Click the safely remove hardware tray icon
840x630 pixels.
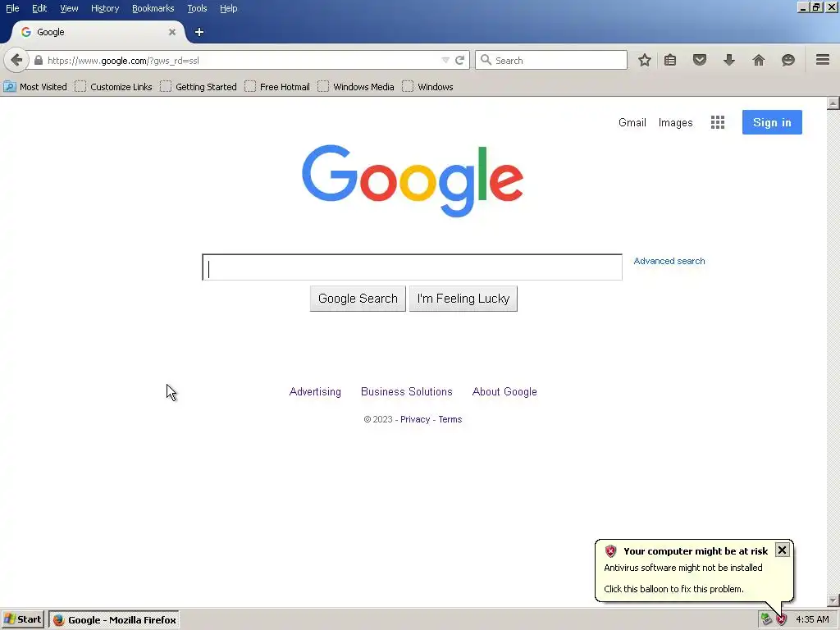tap(766, 620)
